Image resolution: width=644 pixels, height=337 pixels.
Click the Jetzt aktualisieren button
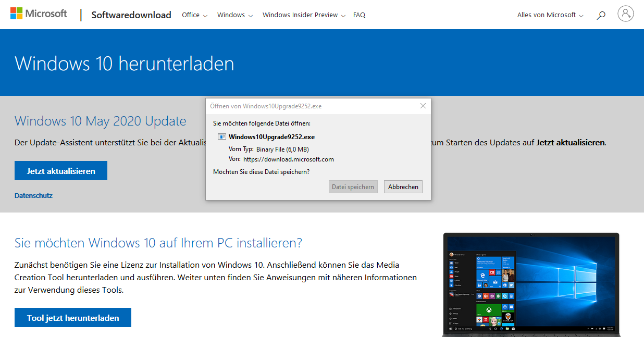(x=61, y=171)
